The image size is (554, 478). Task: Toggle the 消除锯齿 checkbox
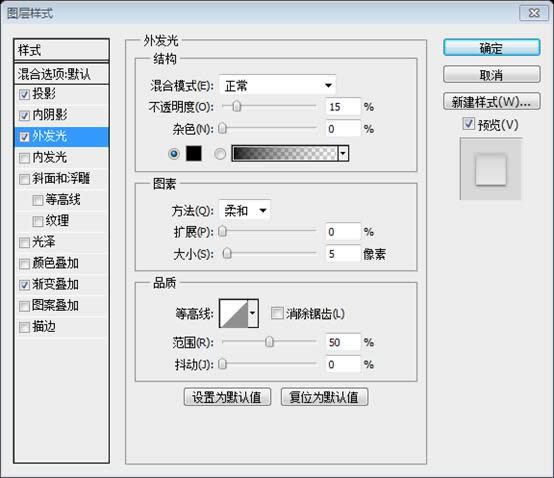pos(277,313)
